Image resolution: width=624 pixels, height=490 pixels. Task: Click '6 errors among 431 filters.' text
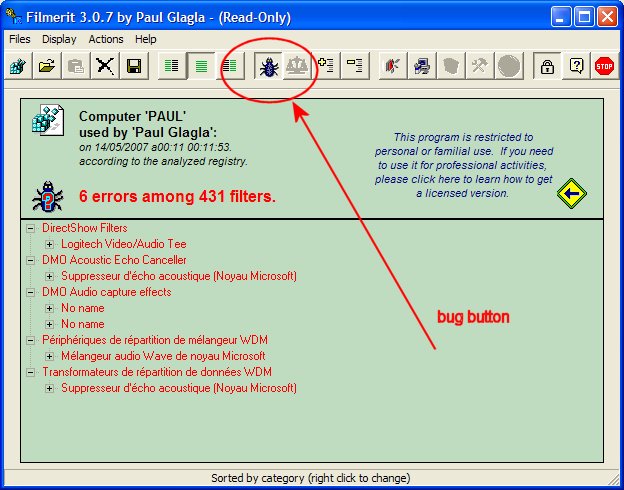click(177, 196)
